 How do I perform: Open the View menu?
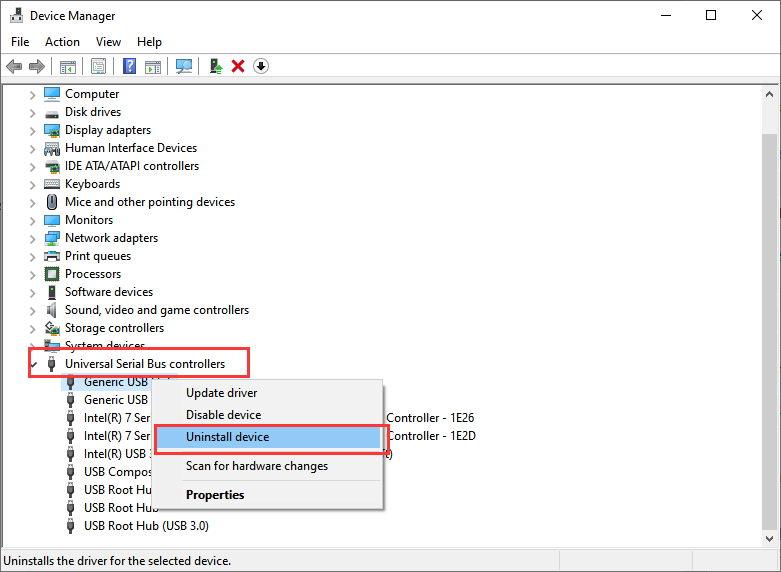(108, 42)
